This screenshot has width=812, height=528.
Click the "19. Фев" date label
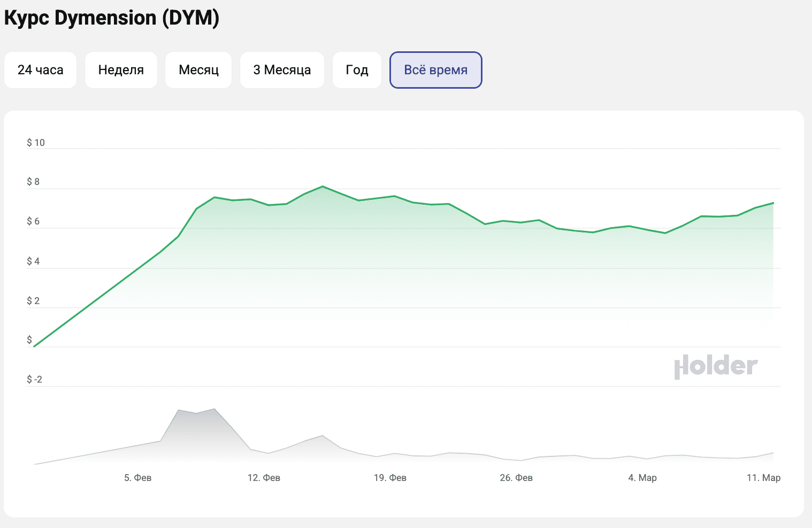[x=390, y=478]
